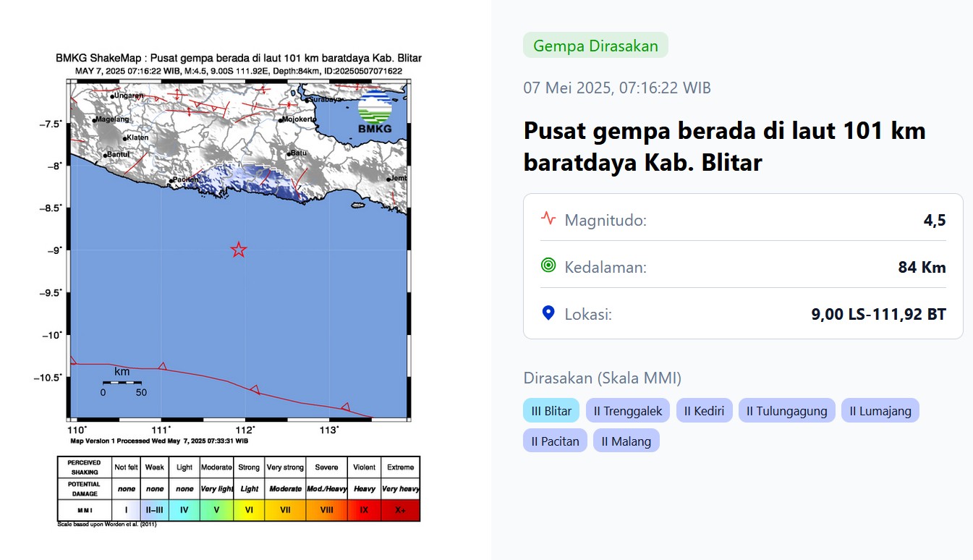The height and width of the screenshot is (560, 973).
Task: Click the Mod./Heavy damage legend cell
Action: tap(326, 489)
